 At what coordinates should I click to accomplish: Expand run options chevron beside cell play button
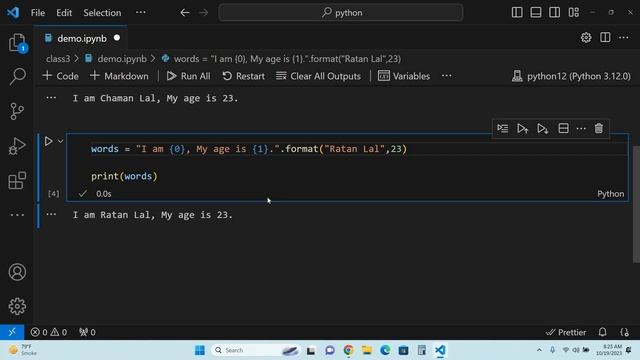click(x=60, y=141)
